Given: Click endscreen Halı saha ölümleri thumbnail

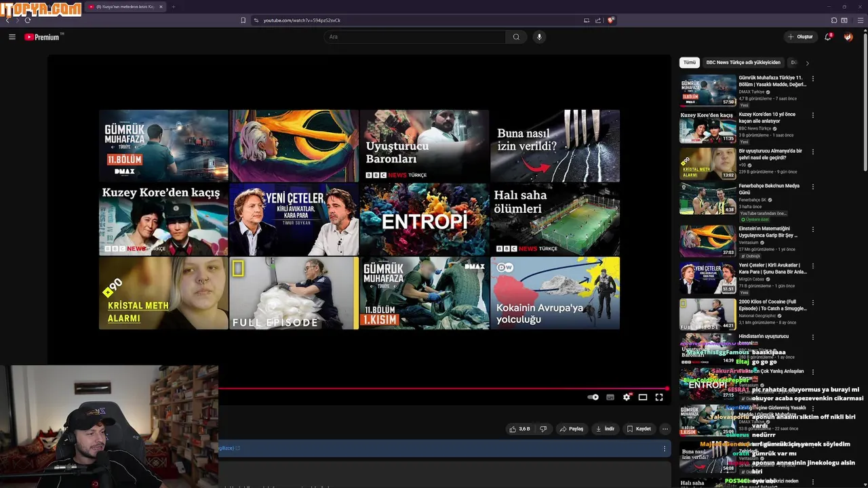Looking at the screenshot, I should 555,220.
